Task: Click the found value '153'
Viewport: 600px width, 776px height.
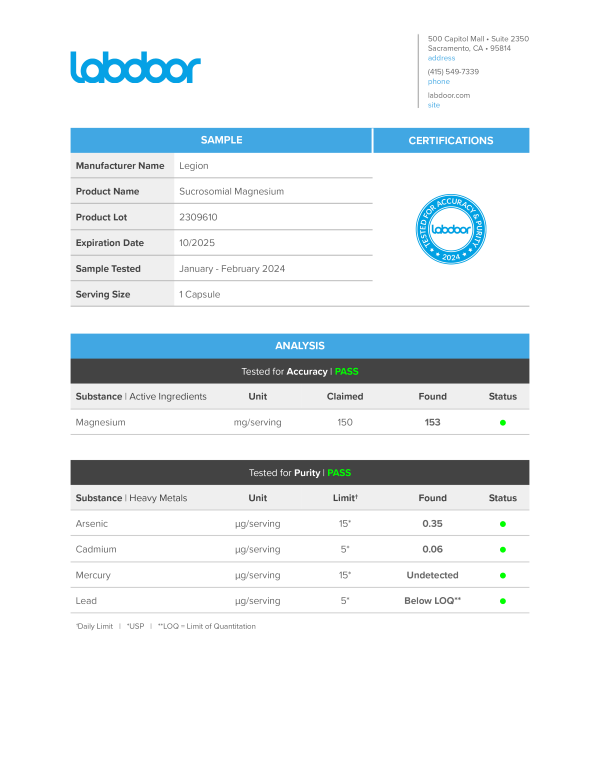Action: (x=432, y=422)
